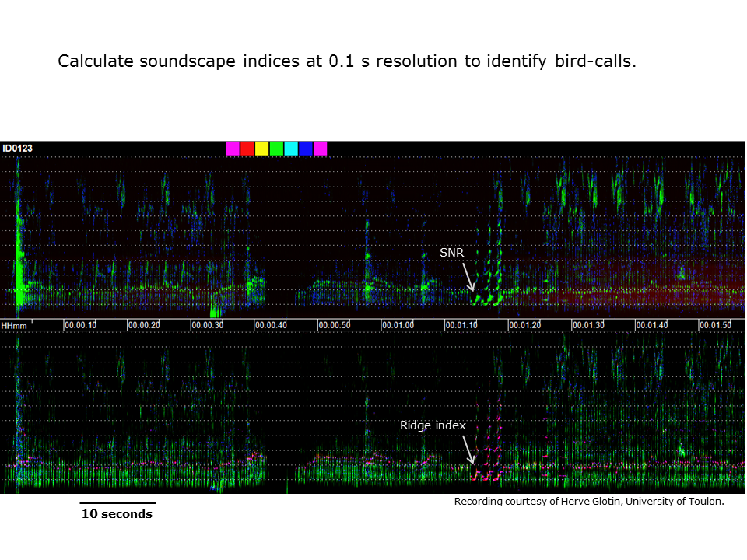
Task: Click the 00:01:50 timeline label
Action: coord(715,325)
